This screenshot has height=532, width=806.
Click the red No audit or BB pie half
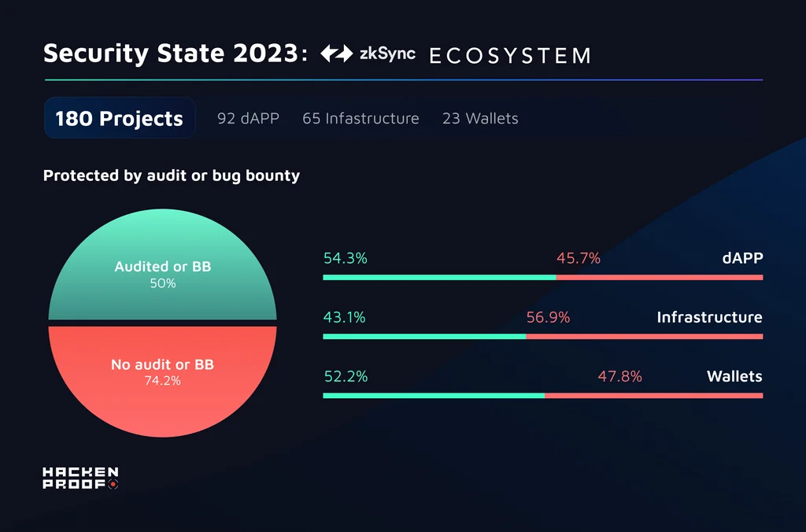(x=162, y=382)
